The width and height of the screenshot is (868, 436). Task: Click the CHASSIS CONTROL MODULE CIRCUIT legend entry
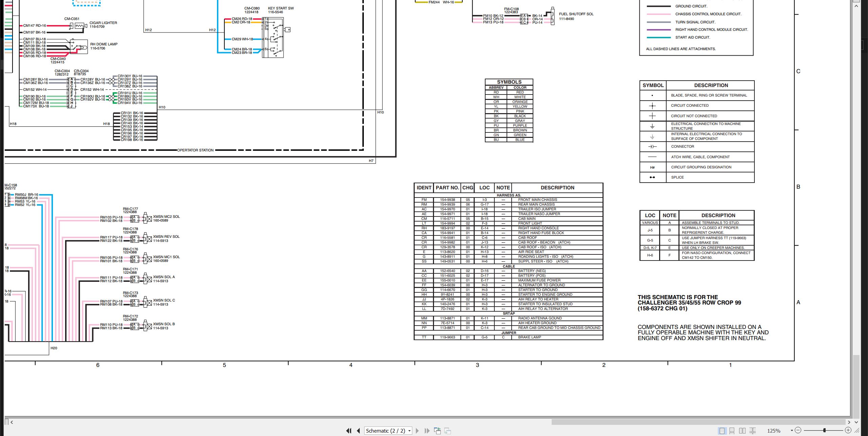[x=708, y=14]
